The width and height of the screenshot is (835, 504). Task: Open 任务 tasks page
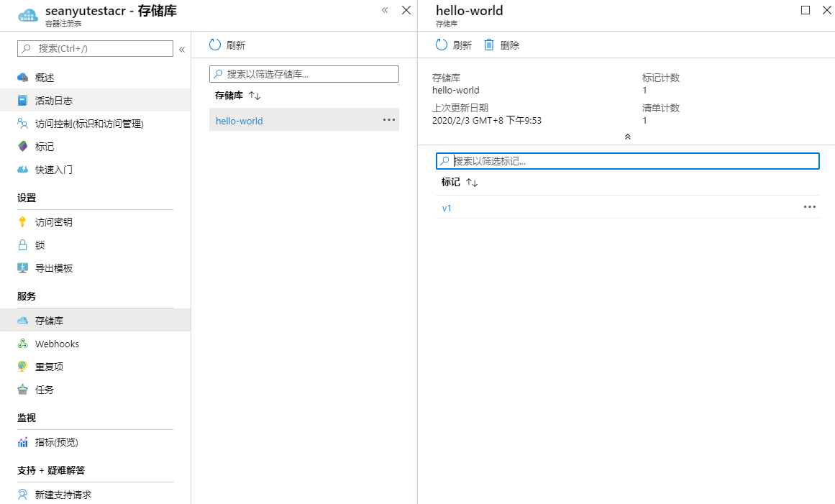pyautogui.click(x=44, y=390)
